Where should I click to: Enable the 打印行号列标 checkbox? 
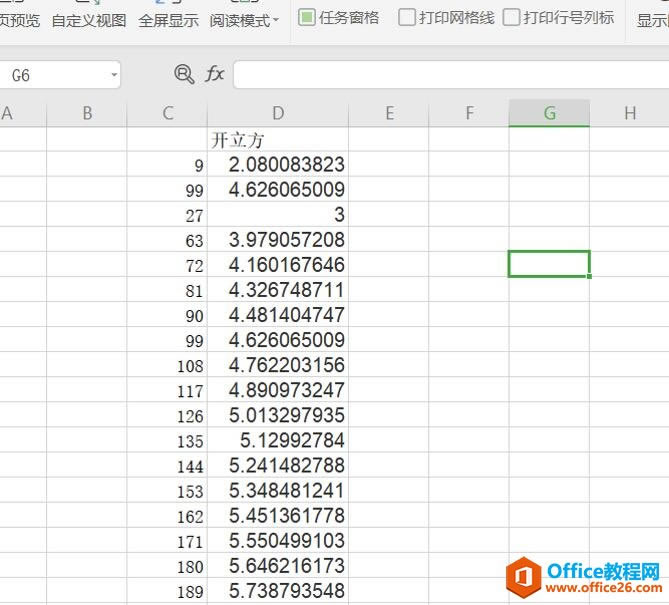click(x=511, y=17)
